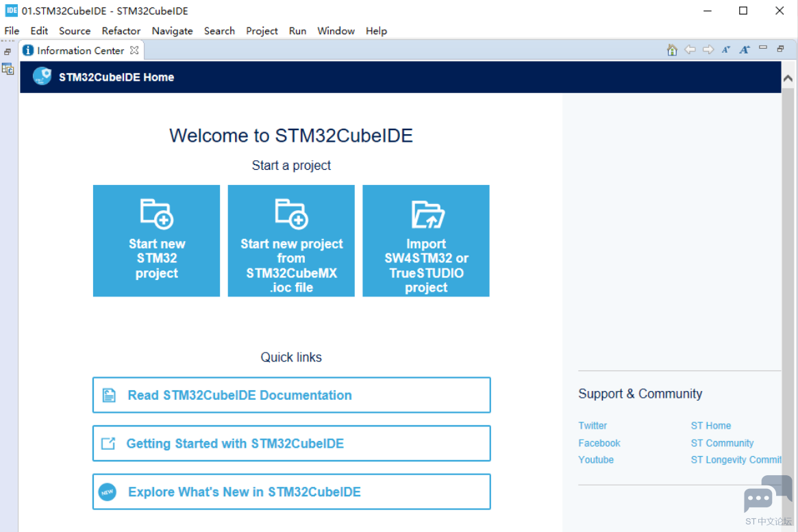This screenshot has height=532, width=798.
Task: Minimize the Information Center view
Action: pos(763,48)
